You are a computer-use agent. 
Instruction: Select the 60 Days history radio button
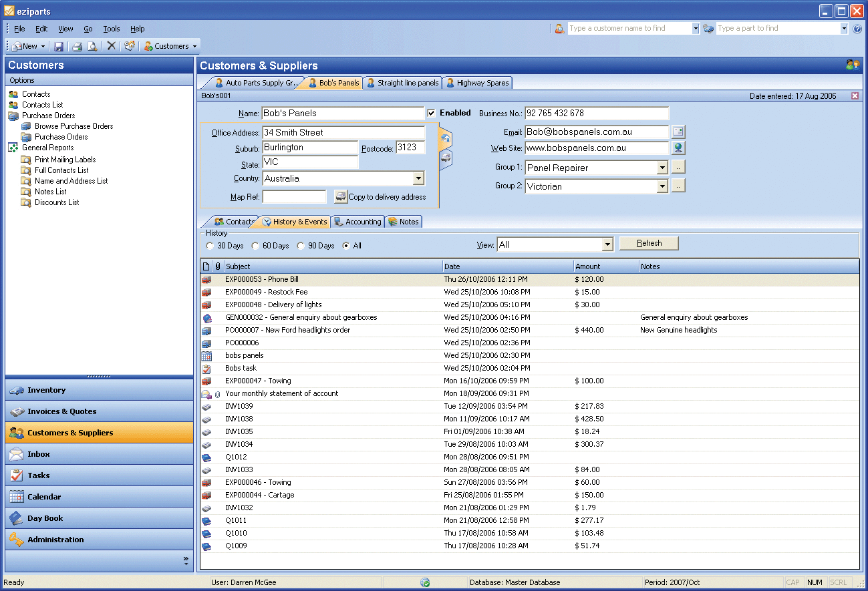click(x=255, y=246)
